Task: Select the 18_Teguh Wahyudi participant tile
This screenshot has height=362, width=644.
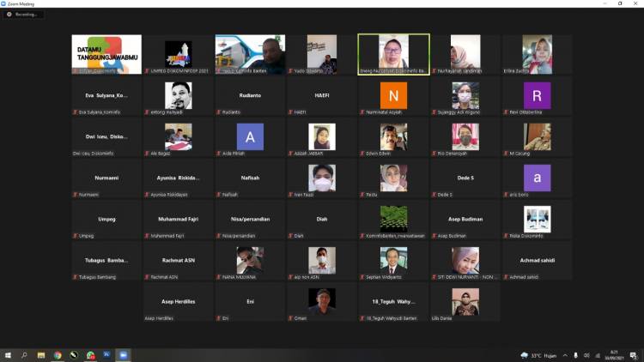Action: click(394, 302)
